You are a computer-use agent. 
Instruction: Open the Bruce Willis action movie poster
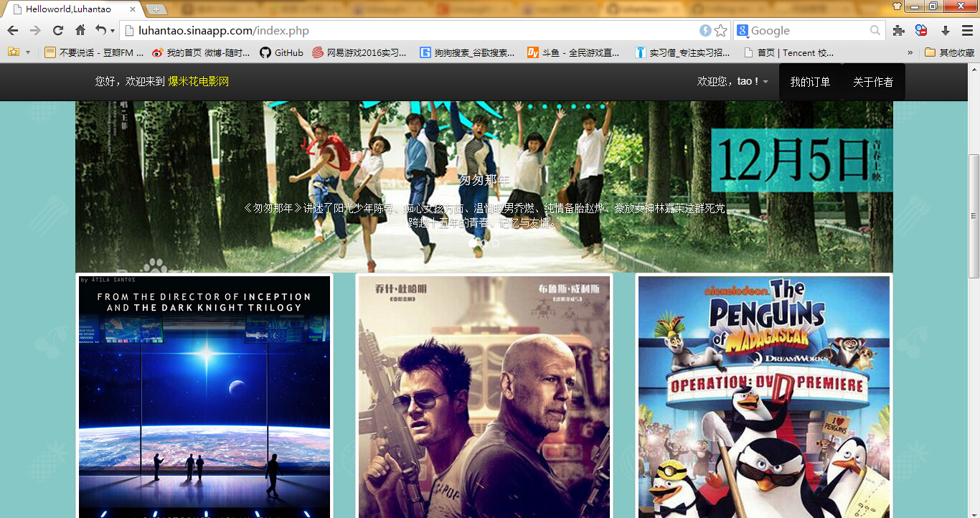484,397
